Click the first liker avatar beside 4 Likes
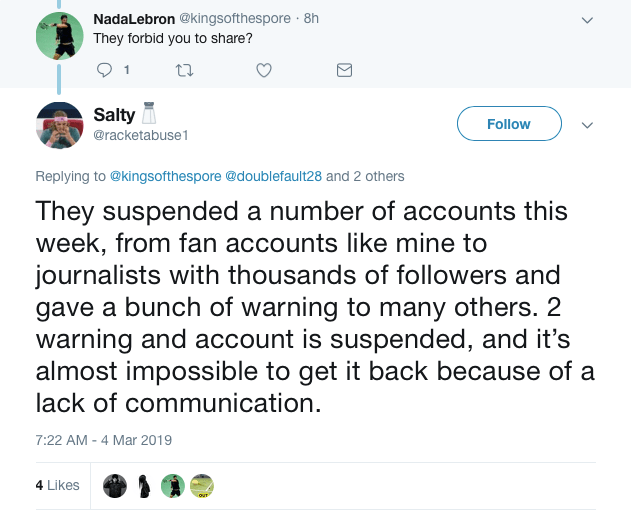The width and height of the screenshot is (631, 519). click(115, 485)
